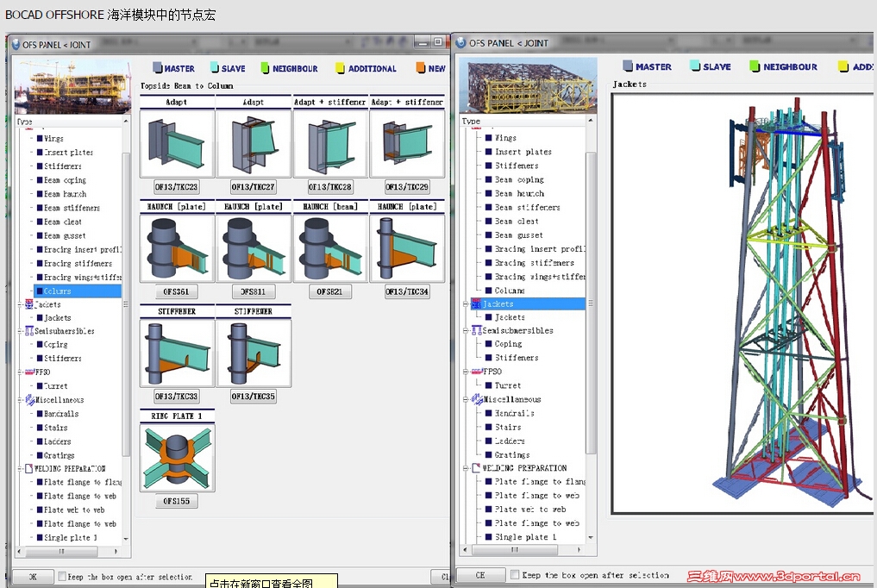
Task: Pick the OFS811 haunch plate joint image
Action: click(x=254, y=248)
